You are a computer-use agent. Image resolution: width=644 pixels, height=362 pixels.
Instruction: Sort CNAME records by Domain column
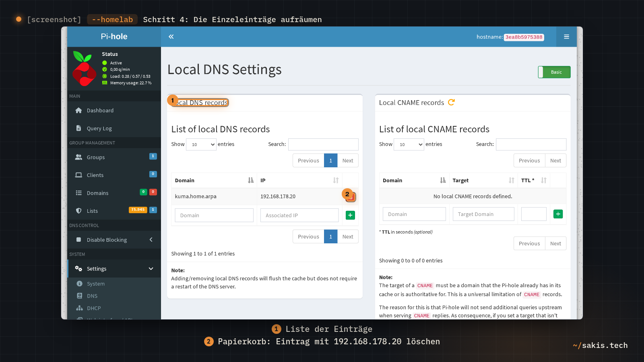click(x=414, y=180)
